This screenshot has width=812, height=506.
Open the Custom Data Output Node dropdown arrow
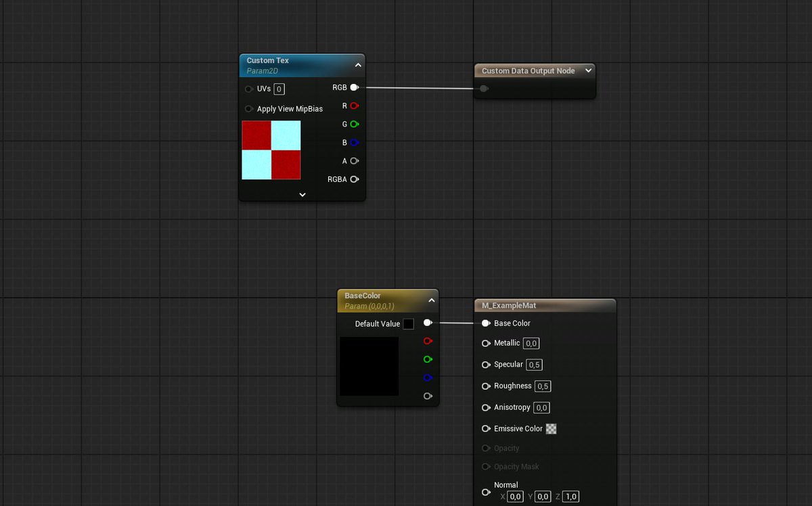pos(588,70)
